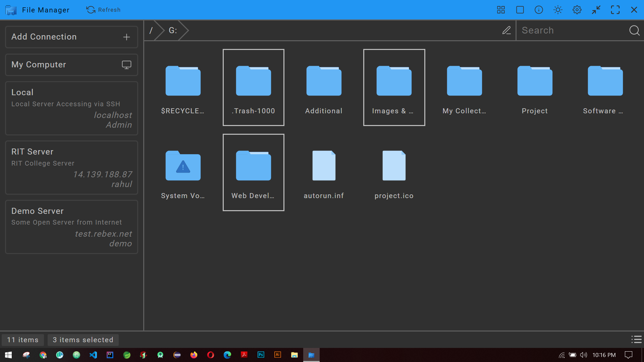
Task: Switch to grid view layout
Action: point(500,10)
